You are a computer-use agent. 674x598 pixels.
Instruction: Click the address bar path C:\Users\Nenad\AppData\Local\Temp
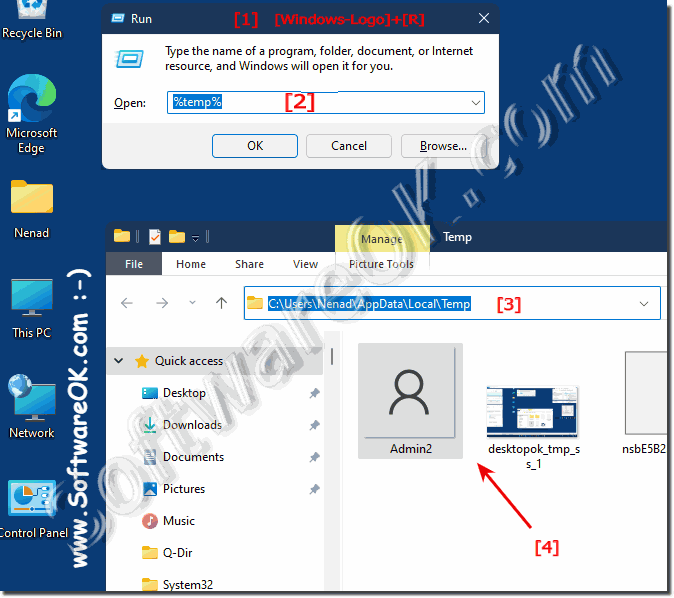369,304
